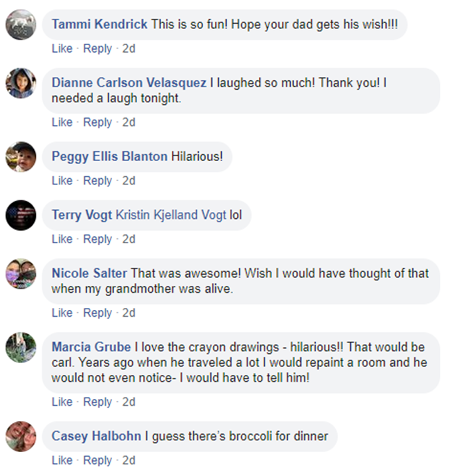Viewport: 470px width, 476px height.
Task: Like Casey Halbohn's broccoli comment
Action: tap(62, 460)
